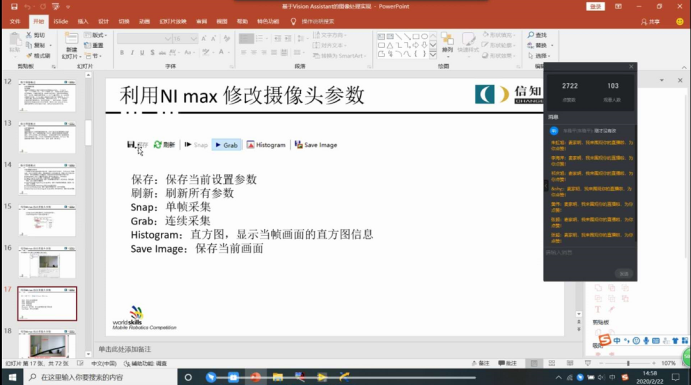Open 替换 Replace command
This screenshot has width=691, height=385.
tap(539, 45)
